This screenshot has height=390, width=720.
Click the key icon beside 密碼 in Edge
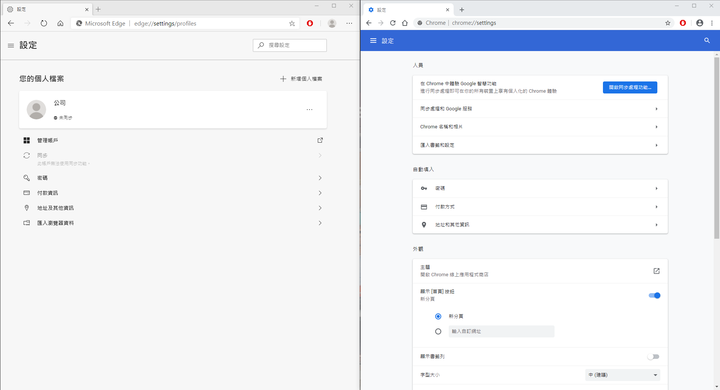pyautogui.click(x=27, y=178)
